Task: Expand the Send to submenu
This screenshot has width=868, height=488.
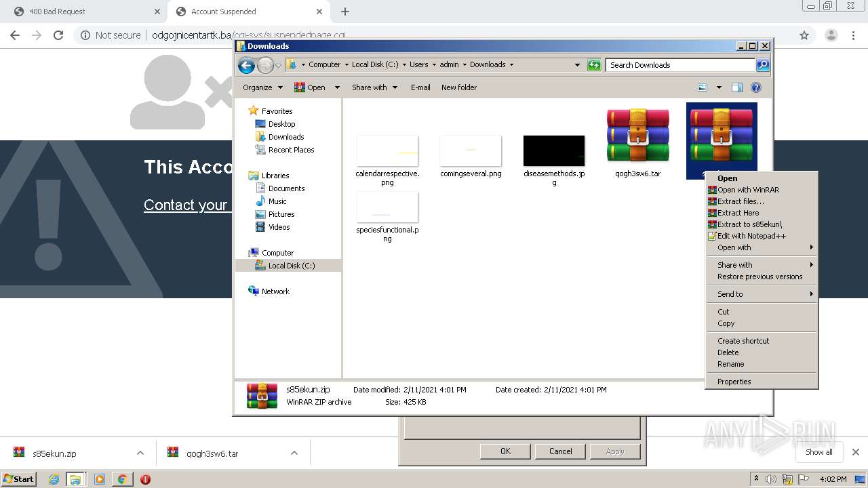Action: point(762,294)
